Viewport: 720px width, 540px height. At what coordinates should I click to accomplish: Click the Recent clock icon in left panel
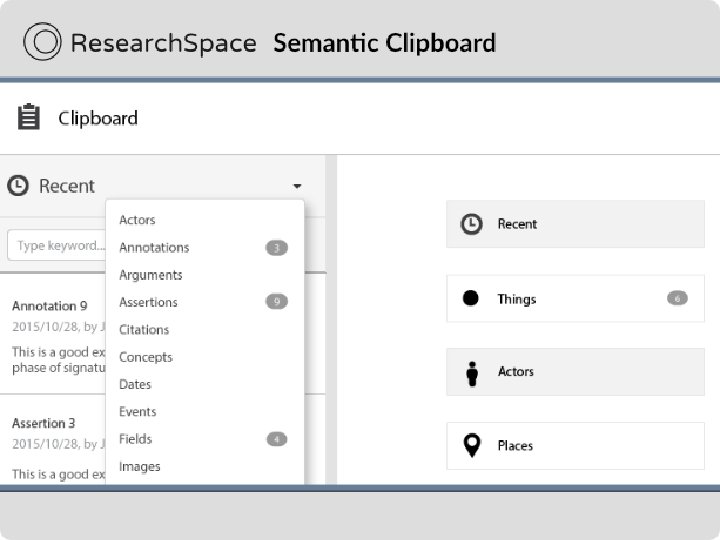[x=18, y=186]
